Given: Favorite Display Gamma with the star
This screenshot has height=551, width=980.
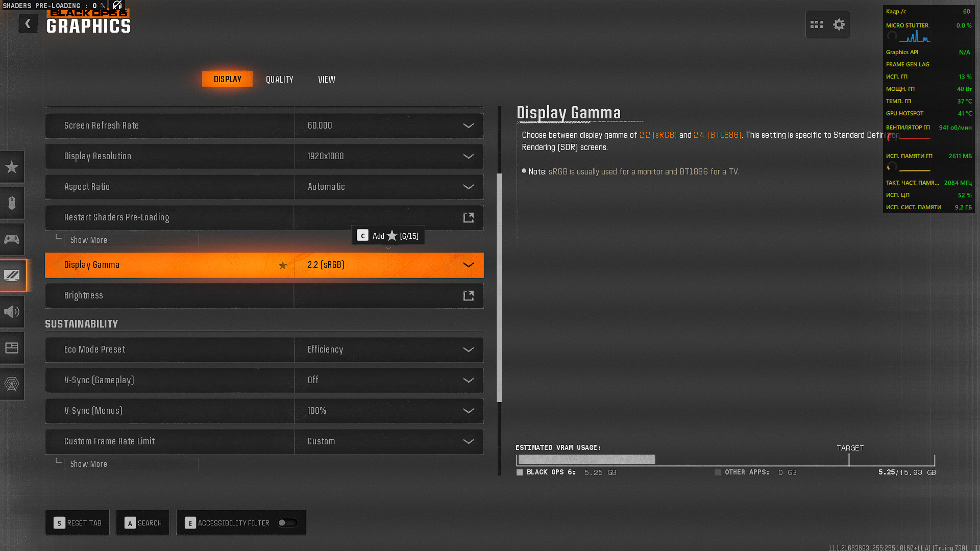Looking at the screenshot, I should (x=283, y=265).
